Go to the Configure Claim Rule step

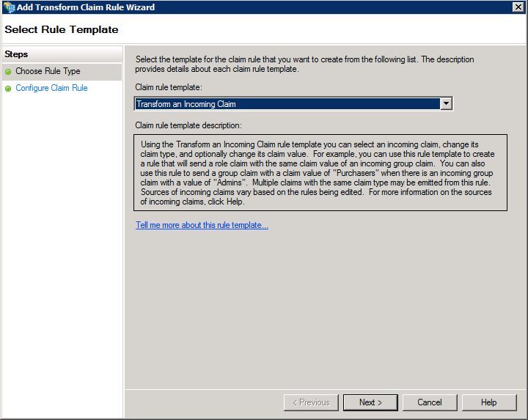[x=51, y=89]
